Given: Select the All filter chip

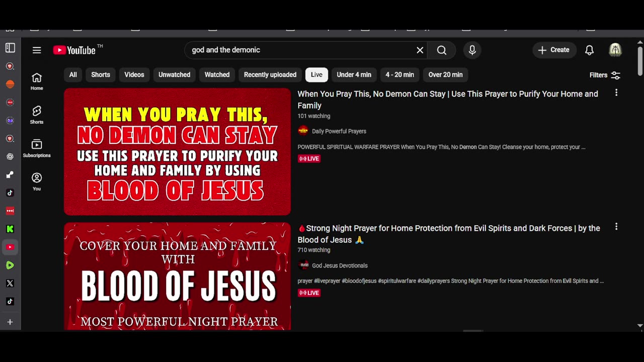Looking at the screenshot, I should click(x=73, y=74).
